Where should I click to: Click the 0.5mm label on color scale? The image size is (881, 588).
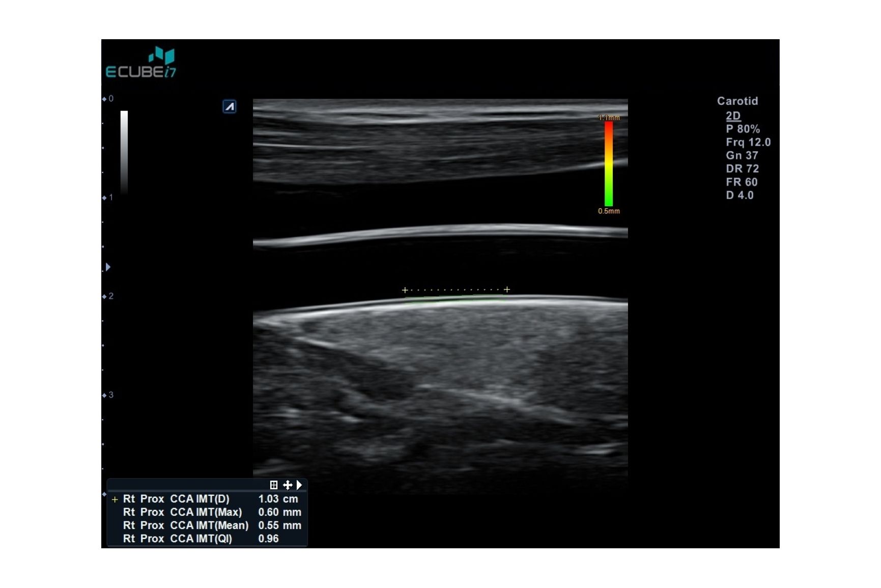click(609, 211)
